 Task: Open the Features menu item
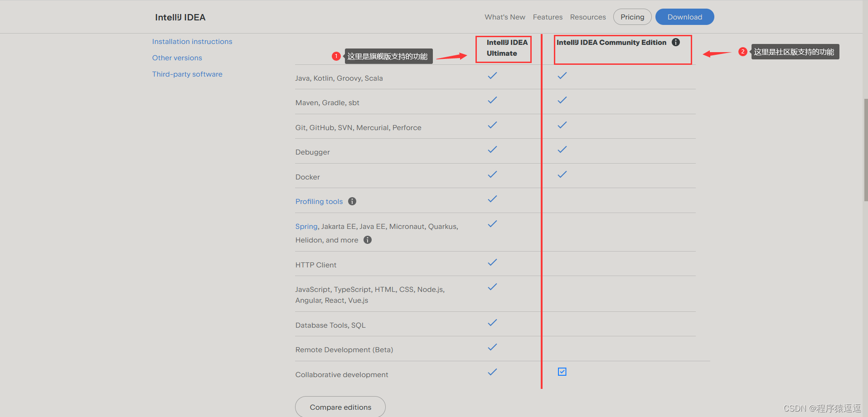(x=548, y=17)
